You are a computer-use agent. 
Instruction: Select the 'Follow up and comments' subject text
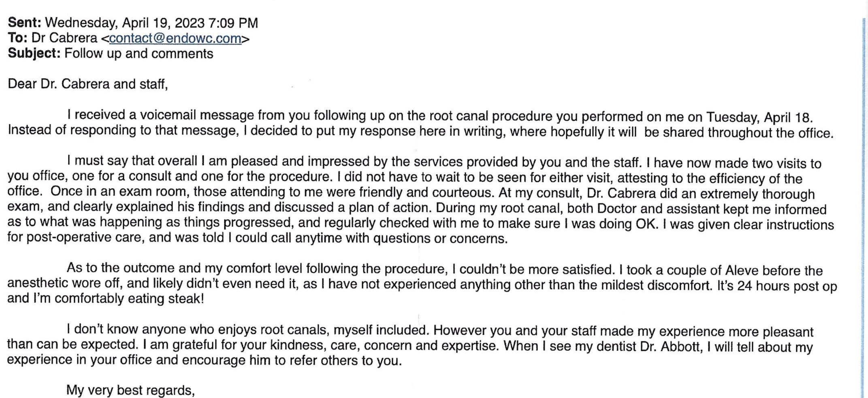139,53
